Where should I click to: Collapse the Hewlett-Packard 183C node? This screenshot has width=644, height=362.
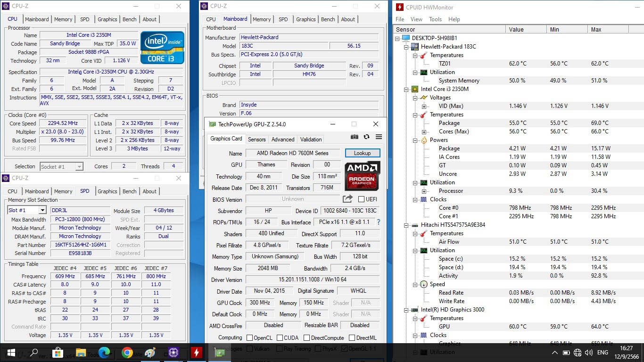pyautogui.click(x=406, y=47)
